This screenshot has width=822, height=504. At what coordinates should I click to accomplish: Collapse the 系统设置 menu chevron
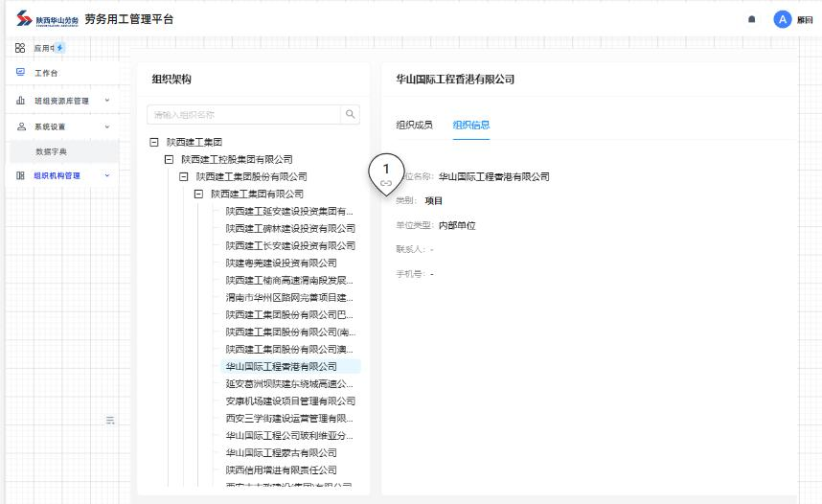[107, 126]
